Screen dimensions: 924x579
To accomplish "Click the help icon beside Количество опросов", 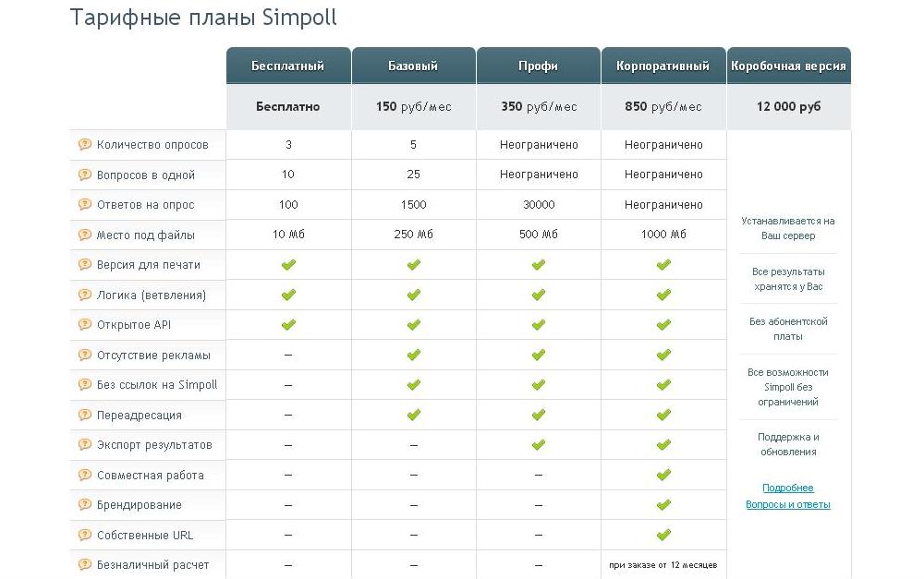I will [85, 145].
